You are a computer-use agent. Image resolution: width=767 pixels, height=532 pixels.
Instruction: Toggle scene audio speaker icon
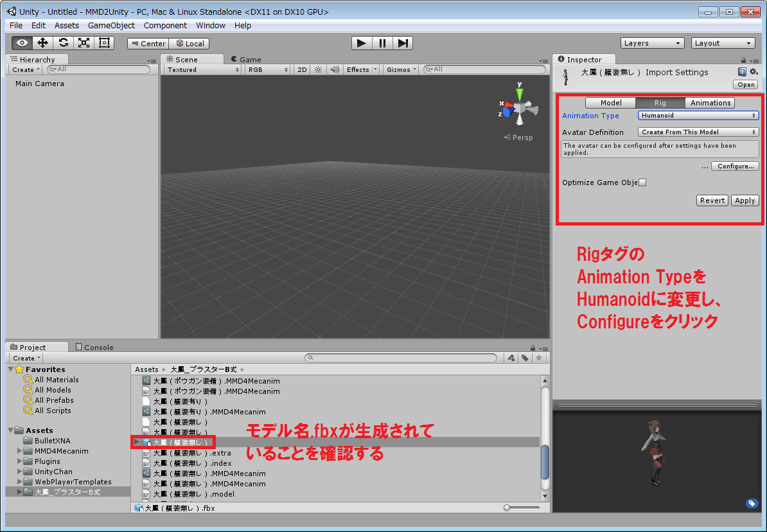[x=335, y=69]
